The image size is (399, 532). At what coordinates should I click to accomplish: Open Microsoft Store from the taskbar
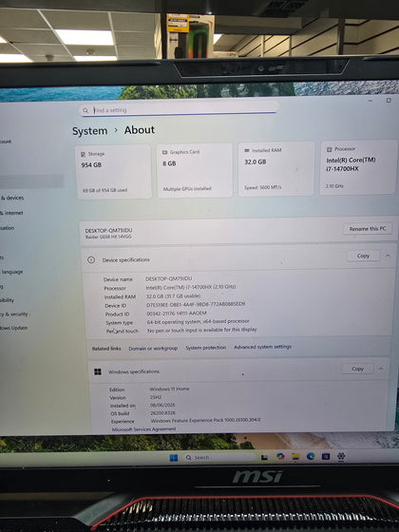[326, 456]
